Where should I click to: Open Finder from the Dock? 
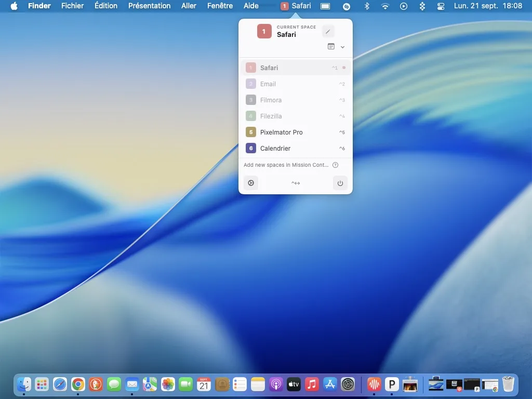point(24,384)
